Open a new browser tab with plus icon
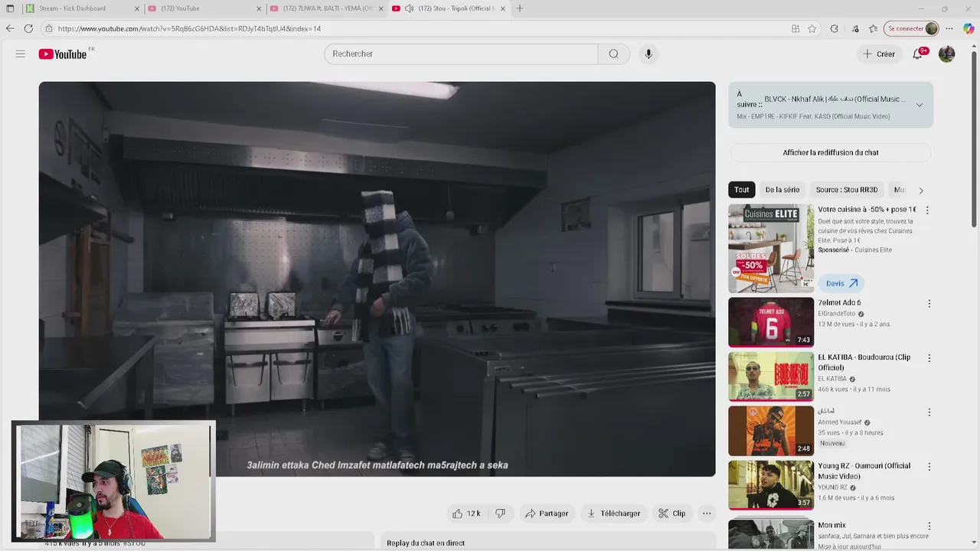 click(520, 8)
